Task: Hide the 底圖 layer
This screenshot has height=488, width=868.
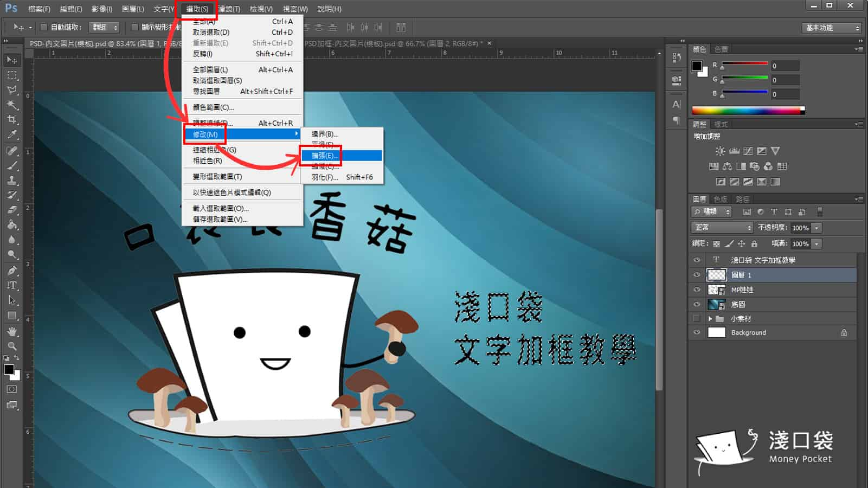Action: 697,304
